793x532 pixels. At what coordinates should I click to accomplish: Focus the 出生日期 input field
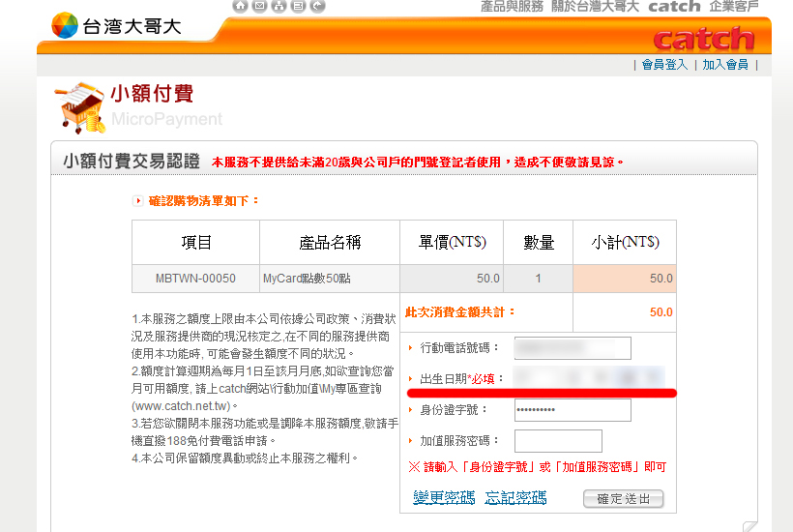click(x=589, y=377)
